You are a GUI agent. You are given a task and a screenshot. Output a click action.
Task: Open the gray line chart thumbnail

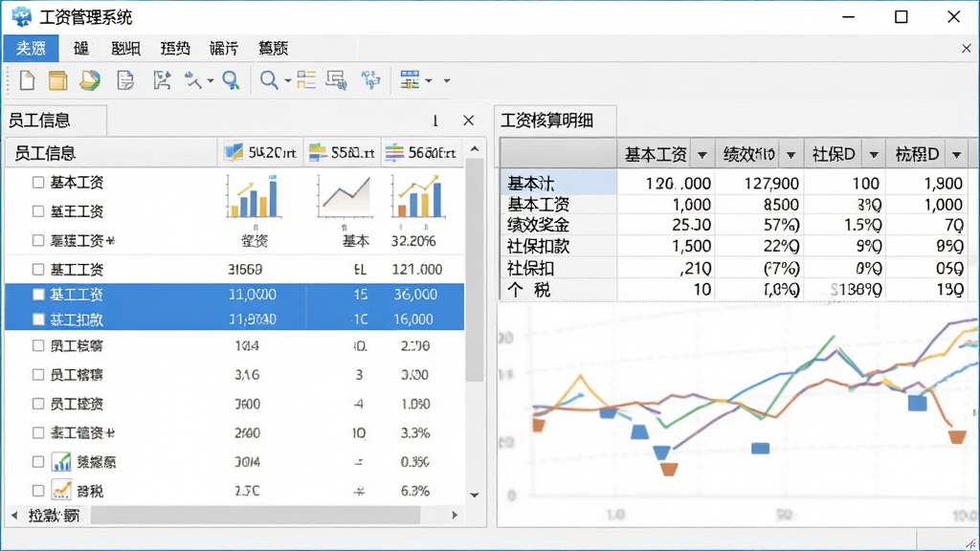(345, 197)
